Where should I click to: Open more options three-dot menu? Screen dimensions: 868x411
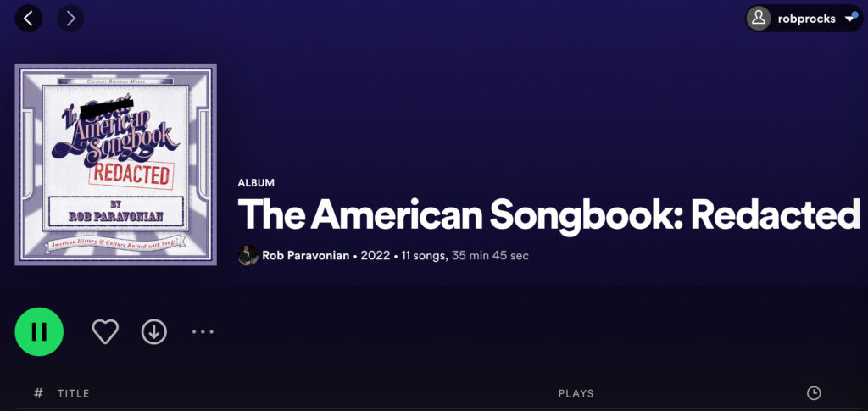click(x=203, y=332)
